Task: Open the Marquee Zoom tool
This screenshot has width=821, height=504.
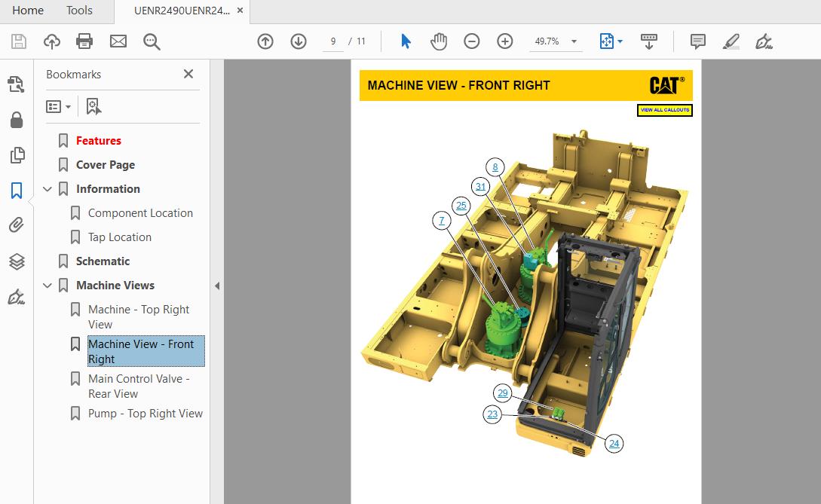Action: [152, 41]
